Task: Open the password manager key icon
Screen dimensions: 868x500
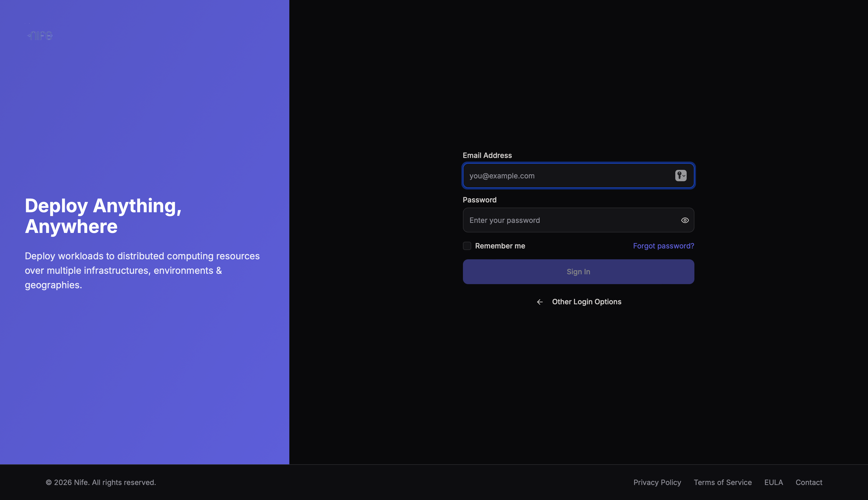Action: click(681, 176)
